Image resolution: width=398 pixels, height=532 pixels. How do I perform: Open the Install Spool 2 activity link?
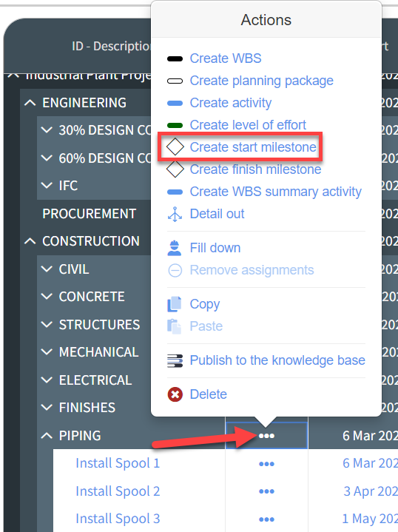118,491
